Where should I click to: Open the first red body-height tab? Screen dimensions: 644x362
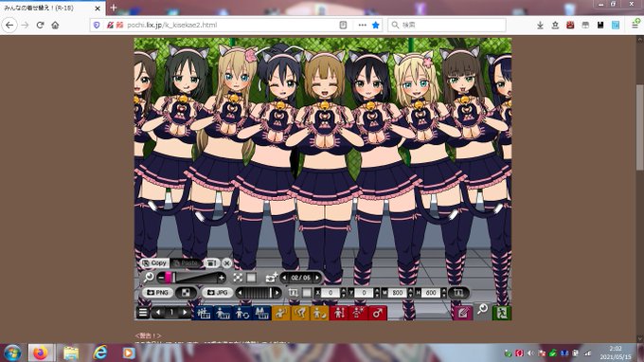coord(339,313)
